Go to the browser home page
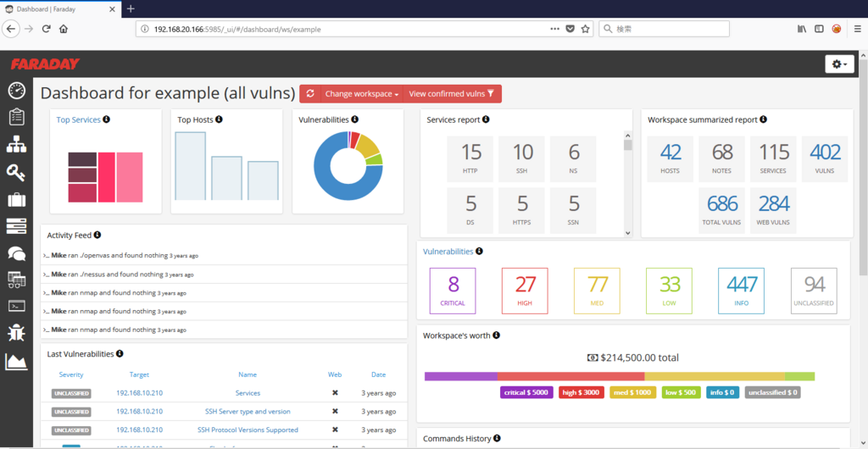Screen dimensions: 868x449 [x=63, y=29]
